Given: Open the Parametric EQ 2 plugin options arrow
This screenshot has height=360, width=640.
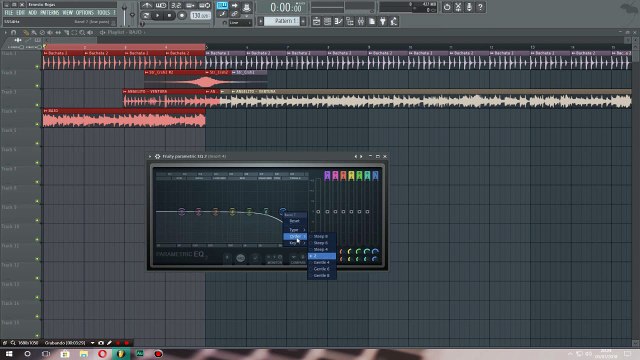Looking at the screenshot, I should point(150,156).
